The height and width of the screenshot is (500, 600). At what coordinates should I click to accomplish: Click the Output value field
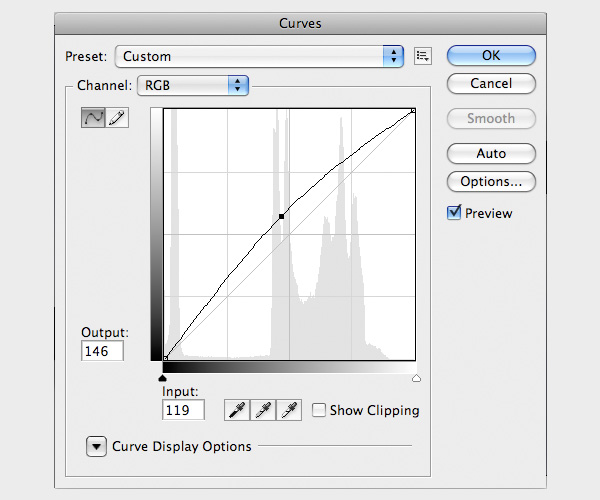(104, 351)
